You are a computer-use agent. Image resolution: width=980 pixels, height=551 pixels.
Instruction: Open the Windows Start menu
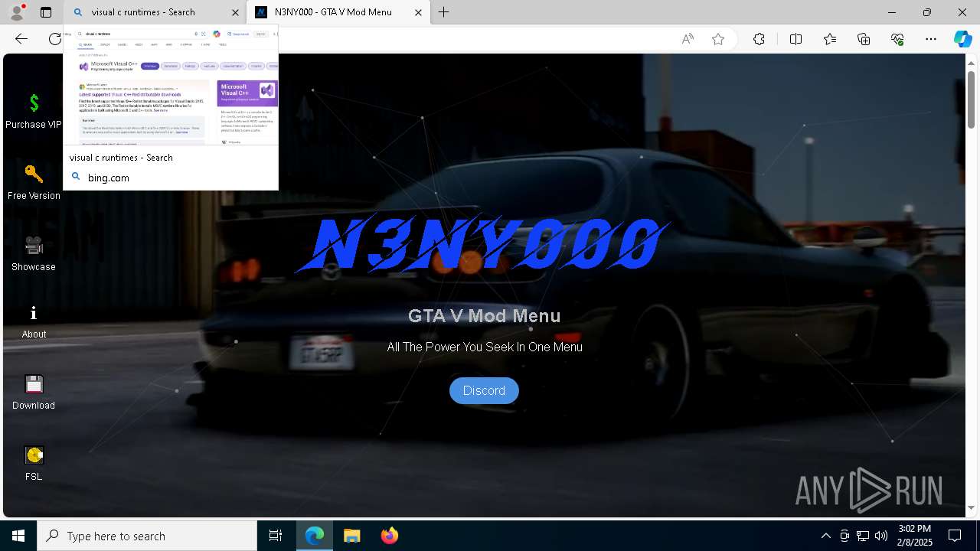tap(18, 536)
